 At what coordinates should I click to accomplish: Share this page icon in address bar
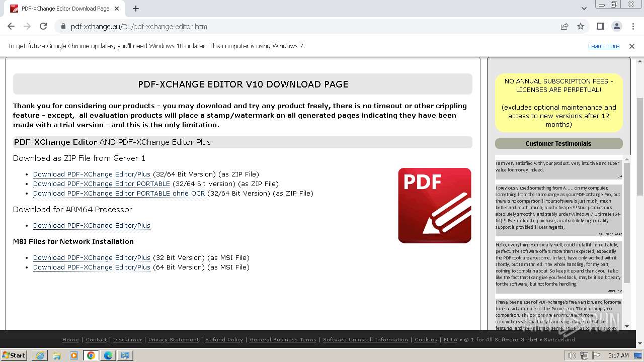565,26
